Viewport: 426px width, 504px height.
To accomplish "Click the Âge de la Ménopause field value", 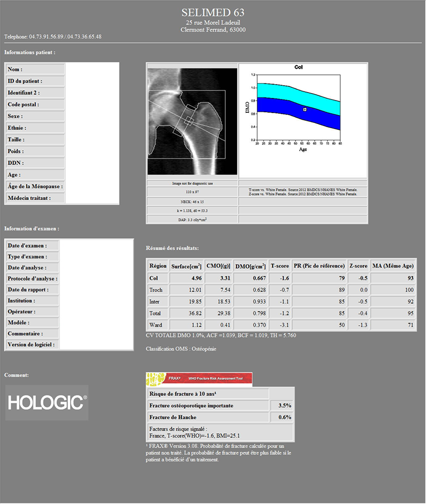I will [92, 186].
